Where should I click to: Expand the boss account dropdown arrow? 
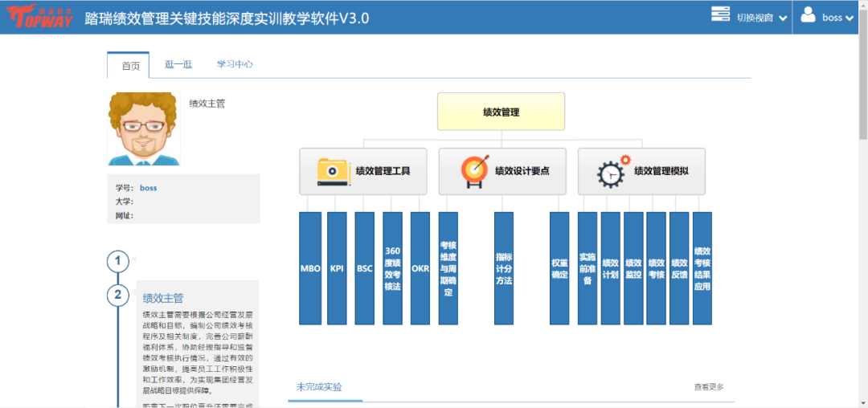pyautogui.click(x=849, y=18)
